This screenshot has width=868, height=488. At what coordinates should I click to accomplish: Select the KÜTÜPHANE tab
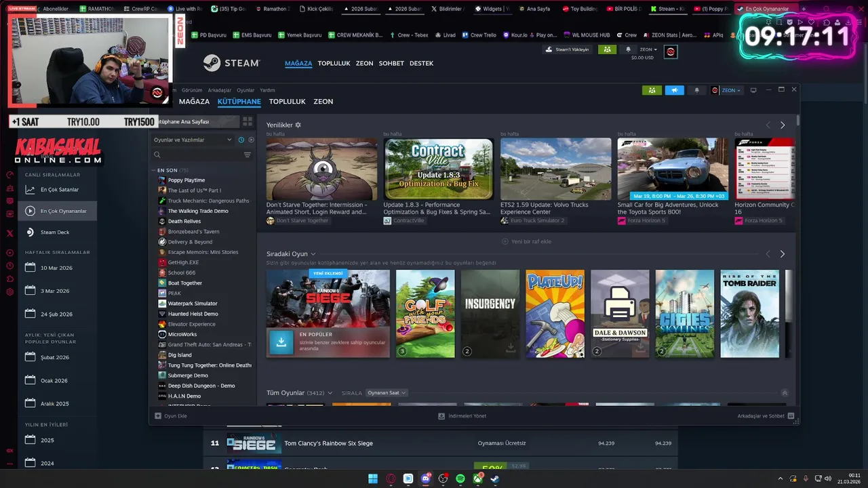tap(239, 102)
